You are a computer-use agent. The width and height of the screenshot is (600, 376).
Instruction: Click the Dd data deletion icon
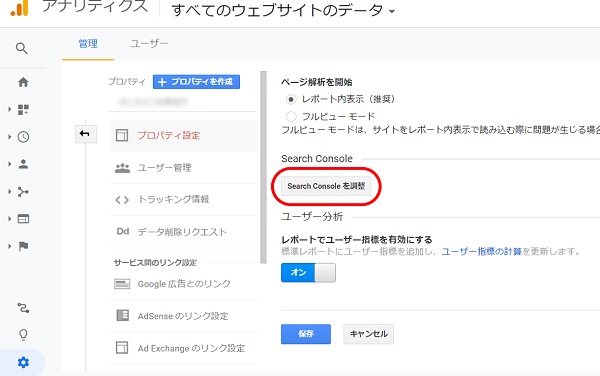(x=123, y=231)
